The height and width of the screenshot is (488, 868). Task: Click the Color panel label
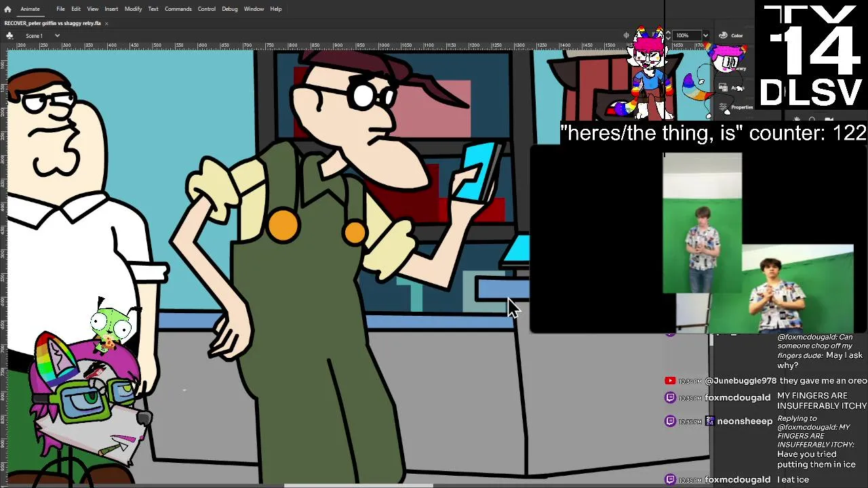click(737, 35)
